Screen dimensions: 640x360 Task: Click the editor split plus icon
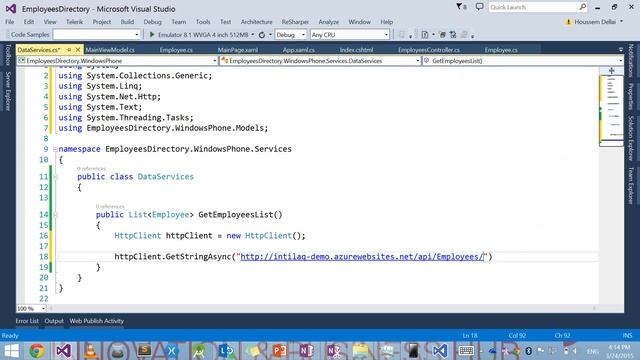tap(611, 71)
